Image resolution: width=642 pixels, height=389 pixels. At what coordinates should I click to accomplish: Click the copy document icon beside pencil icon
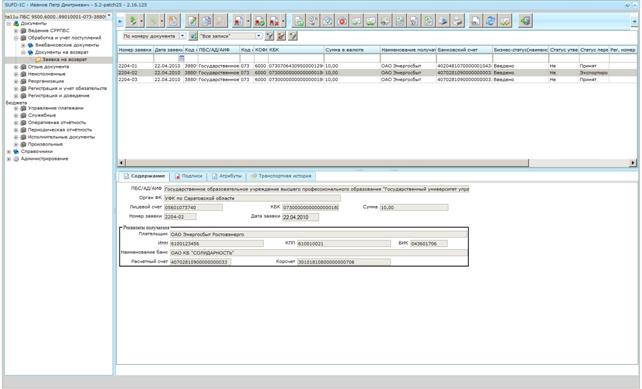[x=206, y=20]
